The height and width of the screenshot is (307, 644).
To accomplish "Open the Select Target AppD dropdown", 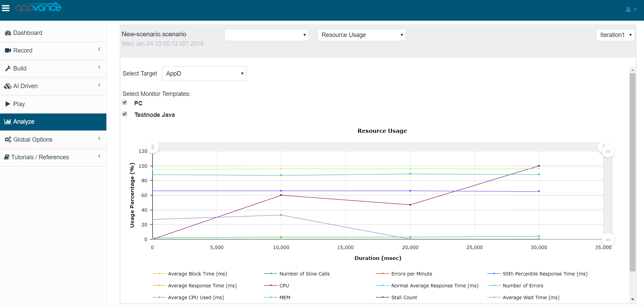I will (204, 74).
